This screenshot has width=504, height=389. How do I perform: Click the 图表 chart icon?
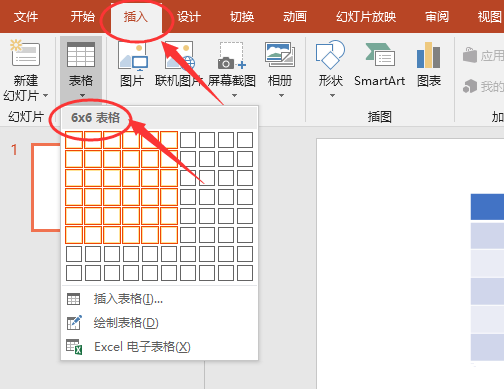429,55
